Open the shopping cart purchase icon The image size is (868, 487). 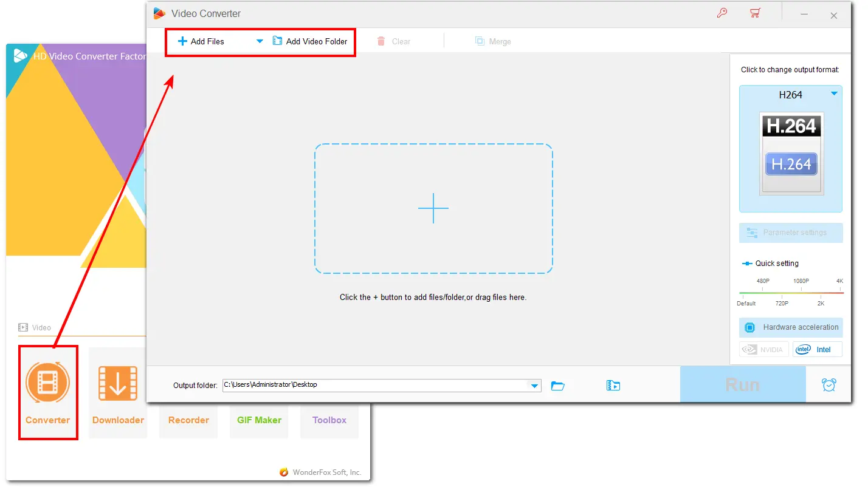[756, 13]
